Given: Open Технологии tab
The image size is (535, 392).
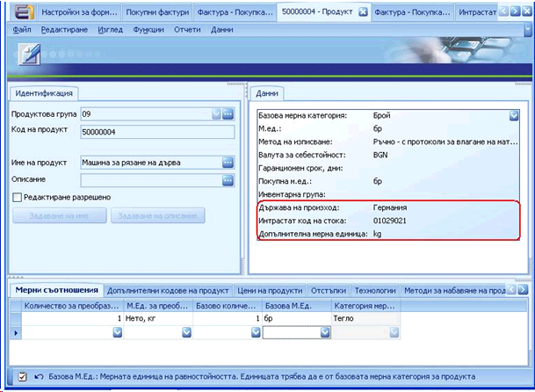Looking at the screenshot, I should [375, 291].
